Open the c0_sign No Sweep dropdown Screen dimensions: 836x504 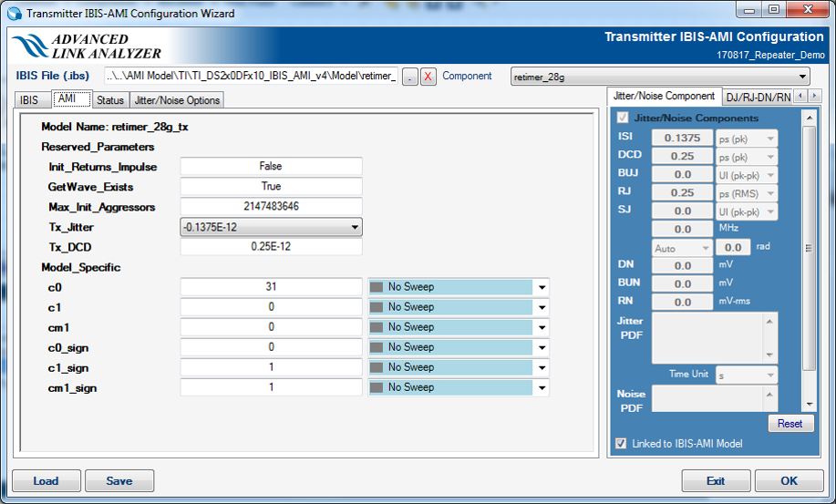(x=459, y=347)
